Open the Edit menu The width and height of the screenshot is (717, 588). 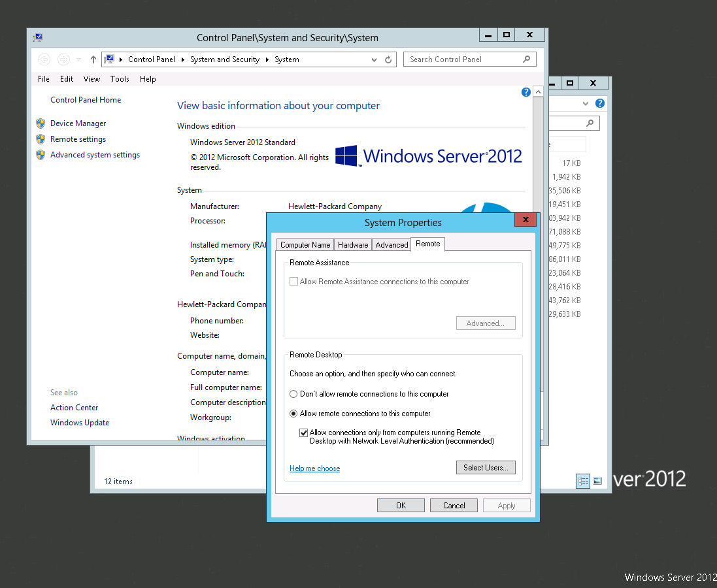point(67,78)
